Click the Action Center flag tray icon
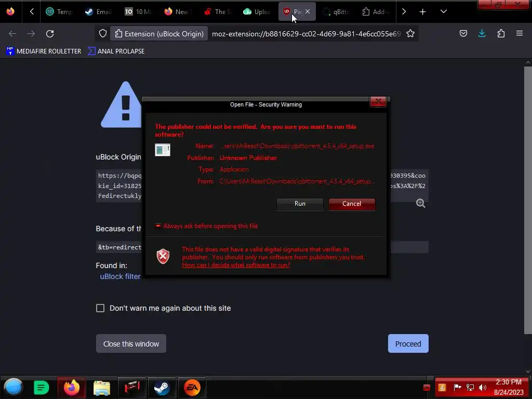This screenshot has height=399, width=532. (x=457, y=387)
